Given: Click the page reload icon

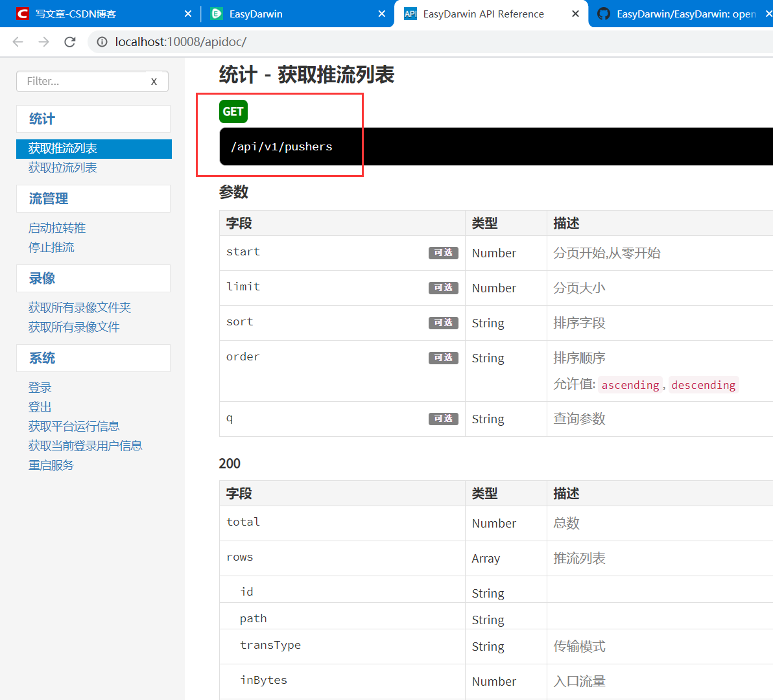Looking at the screenshot, I should click(x=69, y=41).
